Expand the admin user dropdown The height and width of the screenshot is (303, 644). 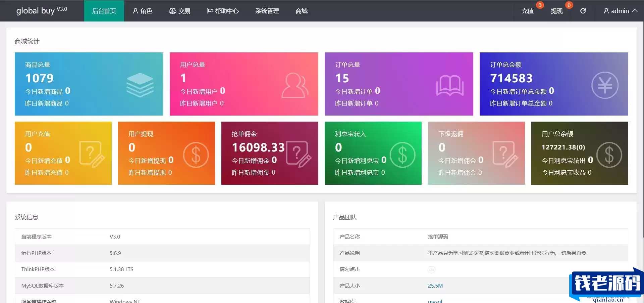click(x=621, y=11)
